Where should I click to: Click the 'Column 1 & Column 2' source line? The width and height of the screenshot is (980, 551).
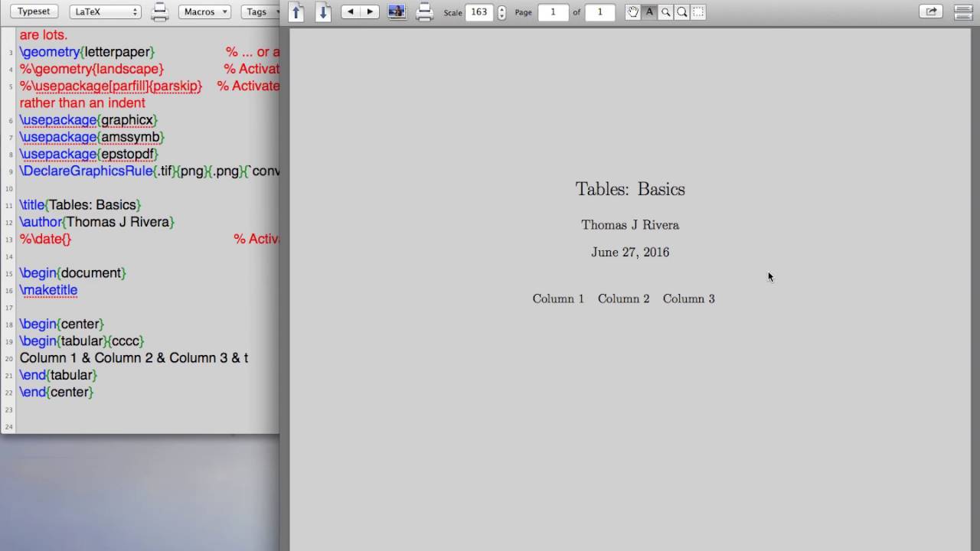134,358
